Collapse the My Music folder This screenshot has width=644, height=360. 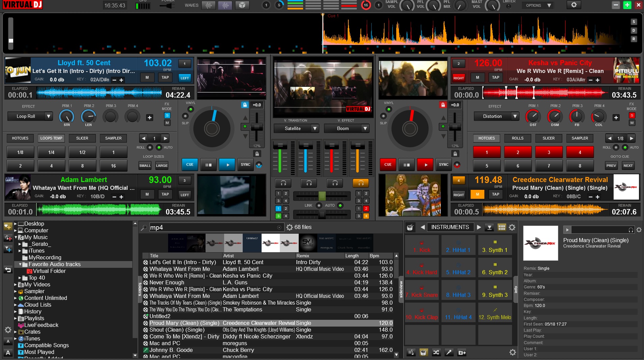coord(16,237)
